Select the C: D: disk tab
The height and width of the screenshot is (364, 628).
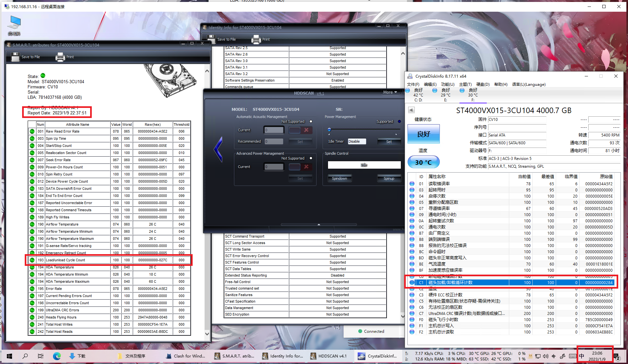(418, 95)
